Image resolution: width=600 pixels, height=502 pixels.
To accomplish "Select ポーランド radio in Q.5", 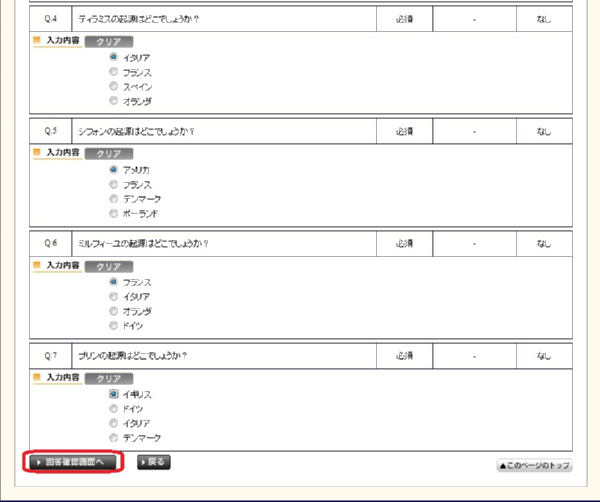I will [x=114, y=214].
